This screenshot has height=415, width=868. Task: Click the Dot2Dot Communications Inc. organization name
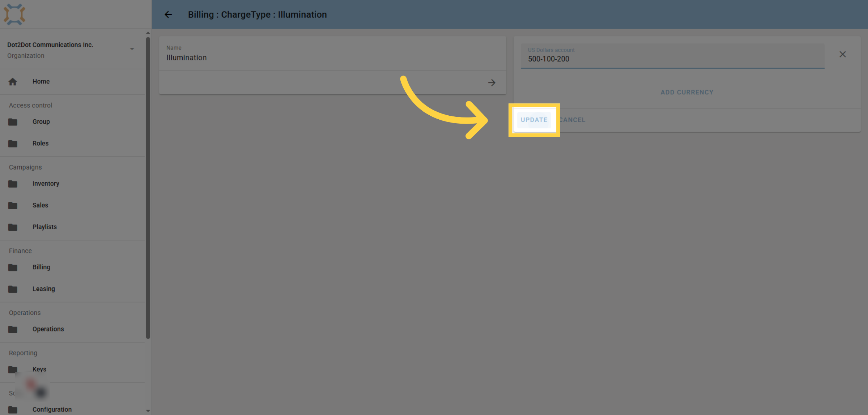50,45
